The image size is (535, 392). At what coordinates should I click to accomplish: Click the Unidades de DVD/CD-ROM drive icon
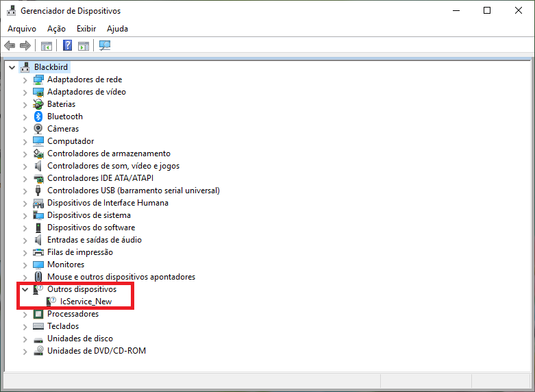coord(38,351)
